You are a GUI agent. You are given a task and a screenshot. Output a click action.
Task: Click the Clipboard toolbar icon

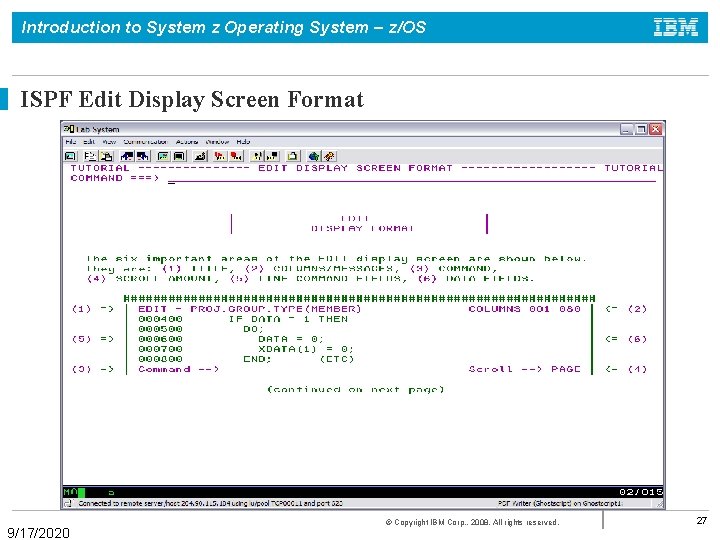293,156
